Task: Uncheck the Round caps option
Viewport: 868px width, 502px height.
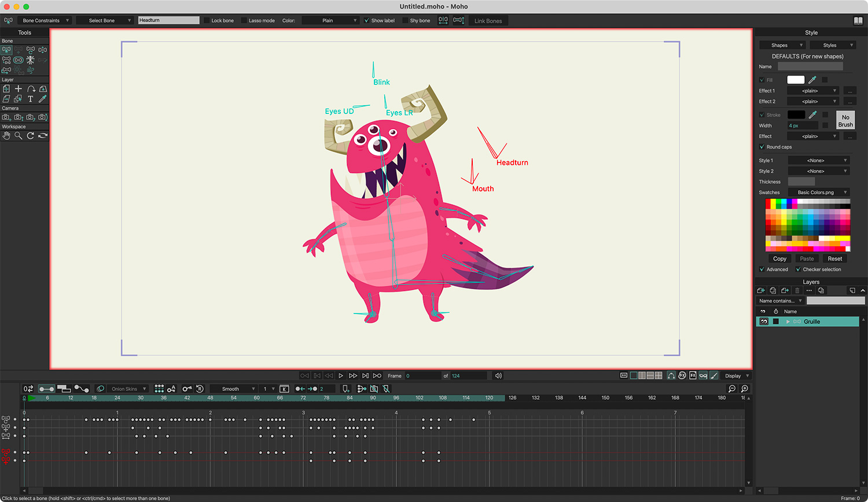Action: [762, 147]
